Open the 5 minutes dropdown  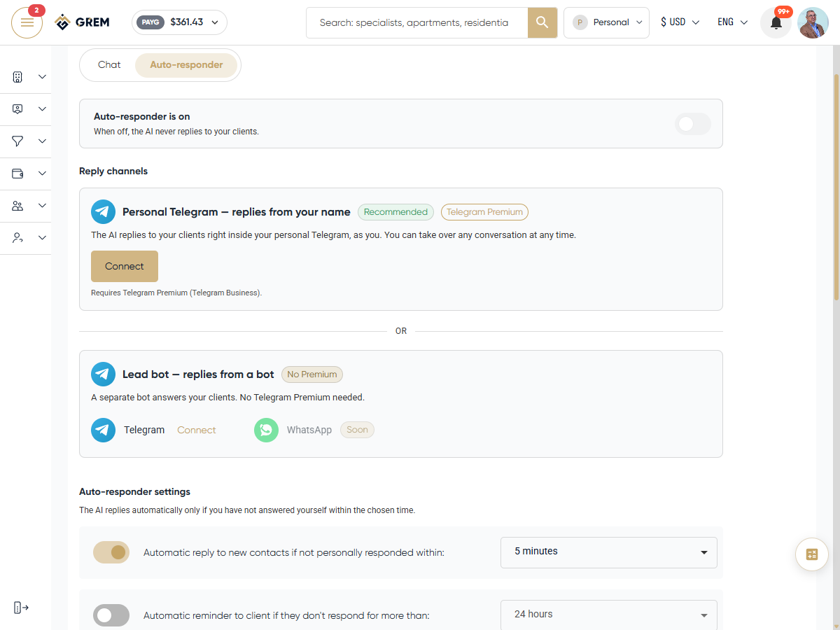pyautogui.click(x=609, y=552)
